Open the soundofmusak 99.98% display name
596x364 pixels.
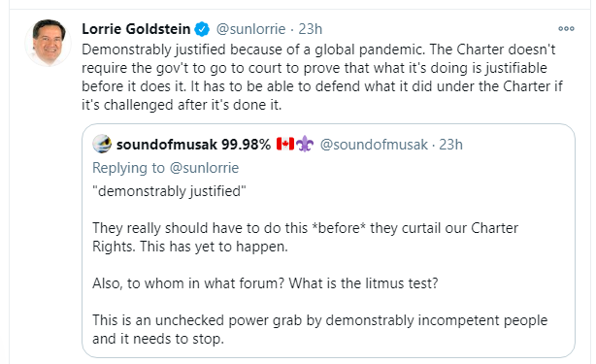pos(193,145)
